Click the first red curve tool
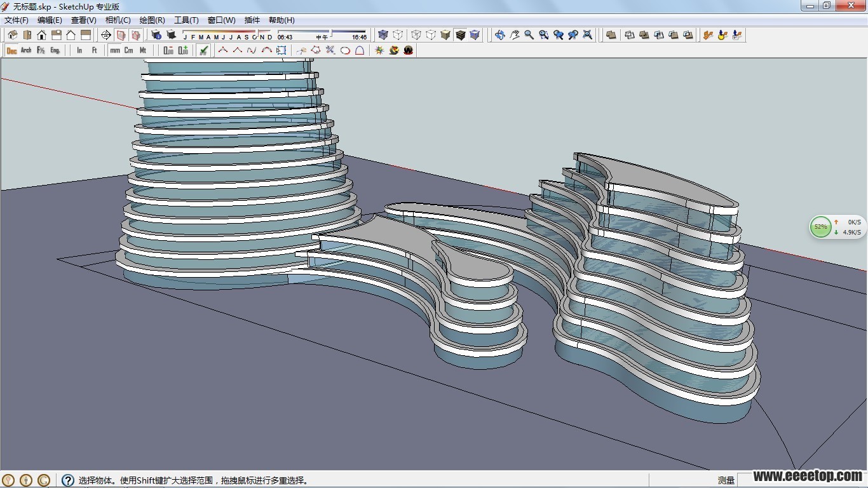 (x=223, y=50)
